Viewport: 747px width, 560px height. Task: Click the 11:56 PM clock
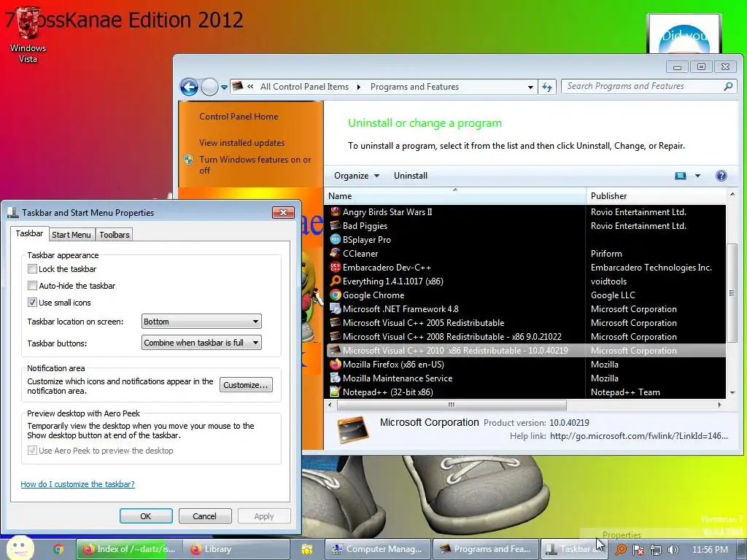pos(710,550)
